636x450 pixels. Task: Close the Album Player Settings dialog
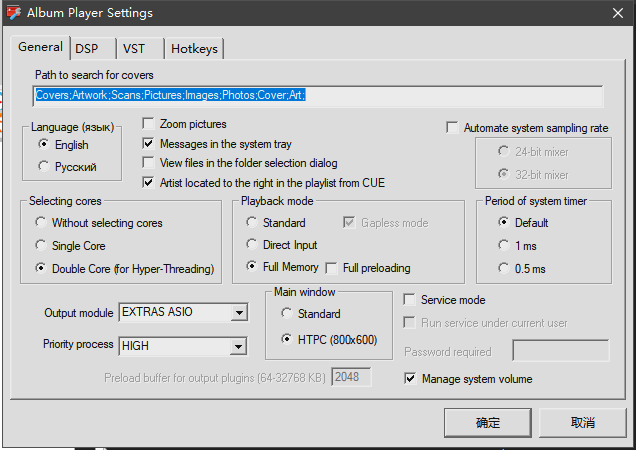pos(619,13)
